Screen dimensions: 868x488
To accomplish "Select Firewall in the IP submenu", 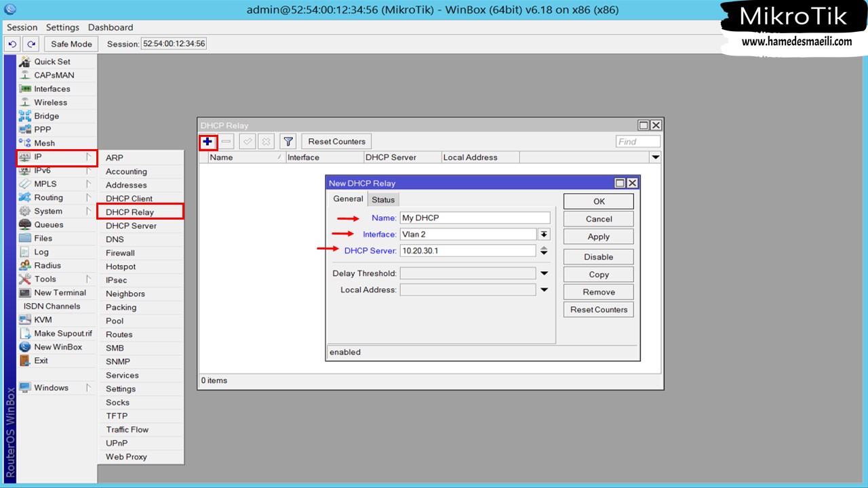I will click(141, 252).
